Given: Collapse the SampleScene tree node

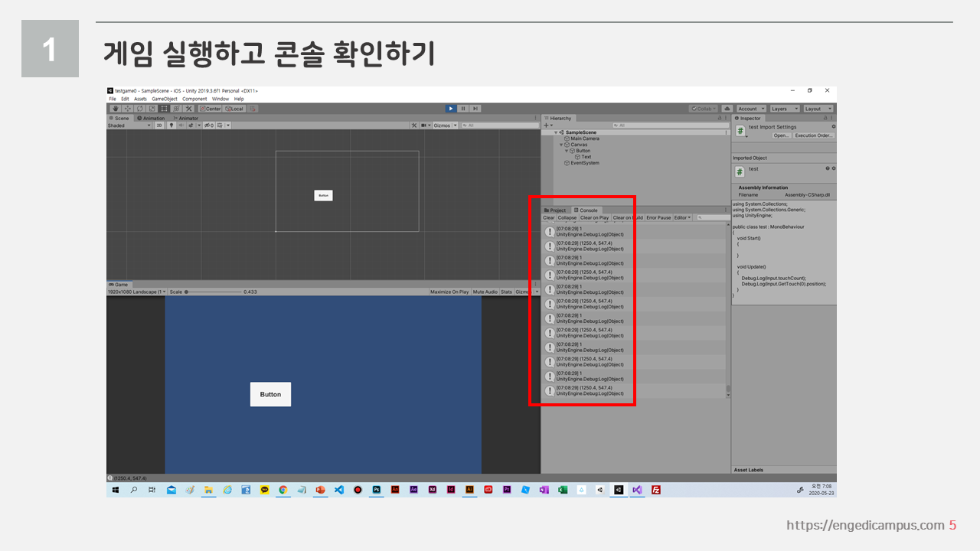Looking at the screenshot, I should coord(556,132).
